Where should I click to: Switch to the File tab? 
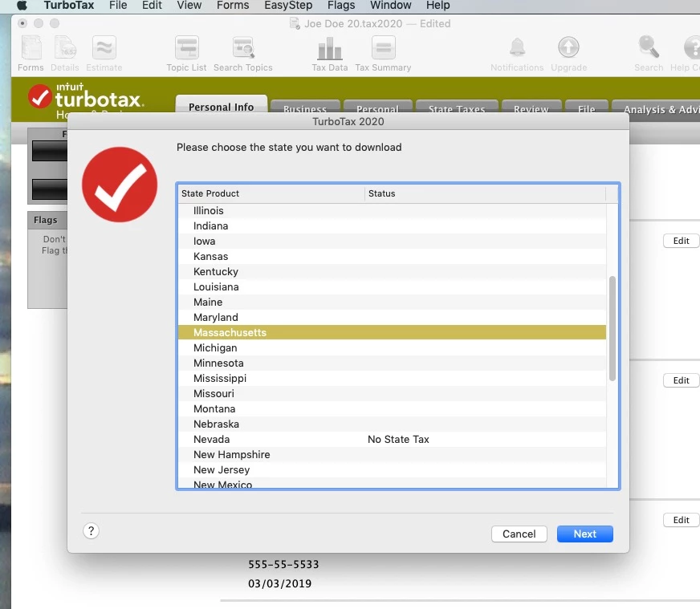[x=587, y=108]
